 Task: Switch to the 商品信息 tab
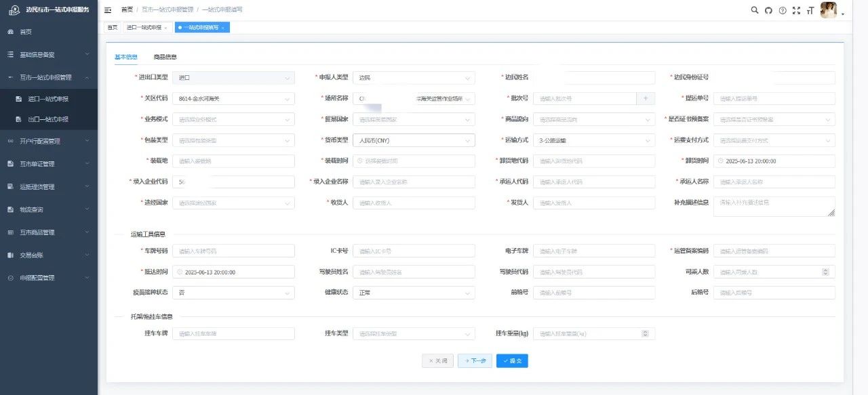165,58
